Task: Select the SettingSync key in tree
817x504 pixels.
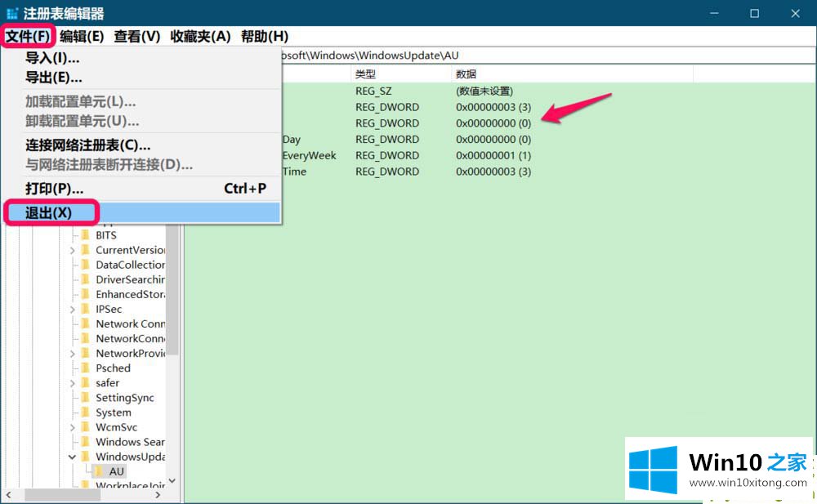Action: coord(125,398)
